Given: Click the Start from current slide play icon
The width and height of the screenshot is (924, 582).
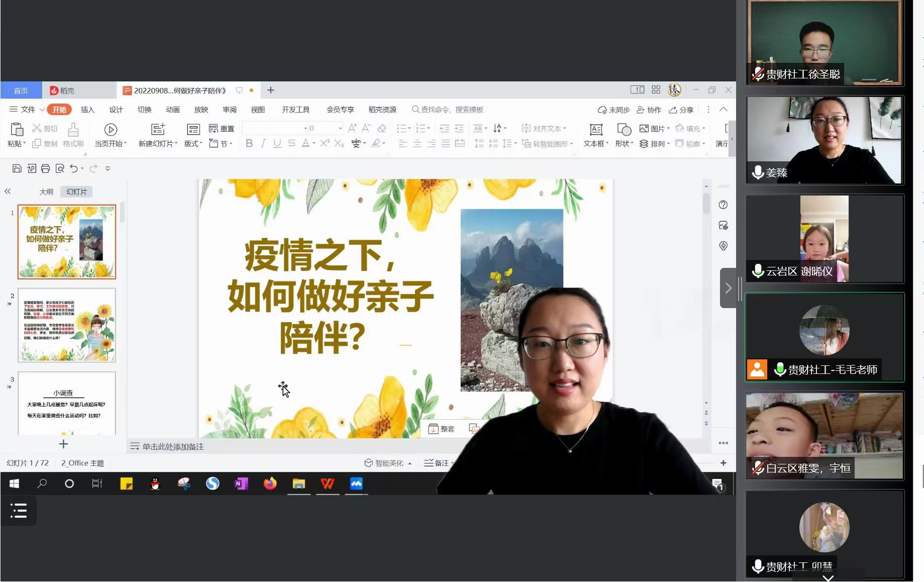Looking at the screenshot, I should click(111, 130).
